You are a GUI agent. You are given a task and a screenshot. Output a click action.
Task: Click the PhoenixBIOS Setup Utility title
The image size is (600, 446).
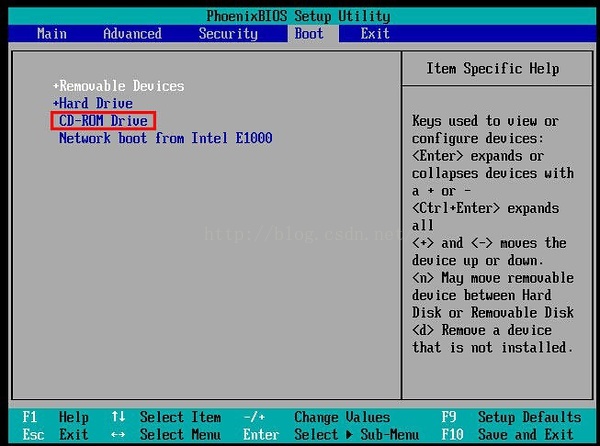[x=298, y=16]
